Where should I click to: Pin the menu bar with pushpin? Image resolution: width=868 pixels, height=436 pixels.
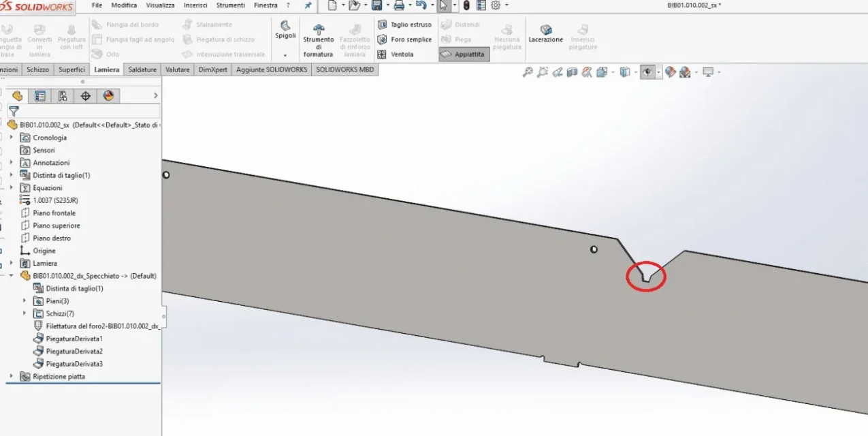point(308,5)
